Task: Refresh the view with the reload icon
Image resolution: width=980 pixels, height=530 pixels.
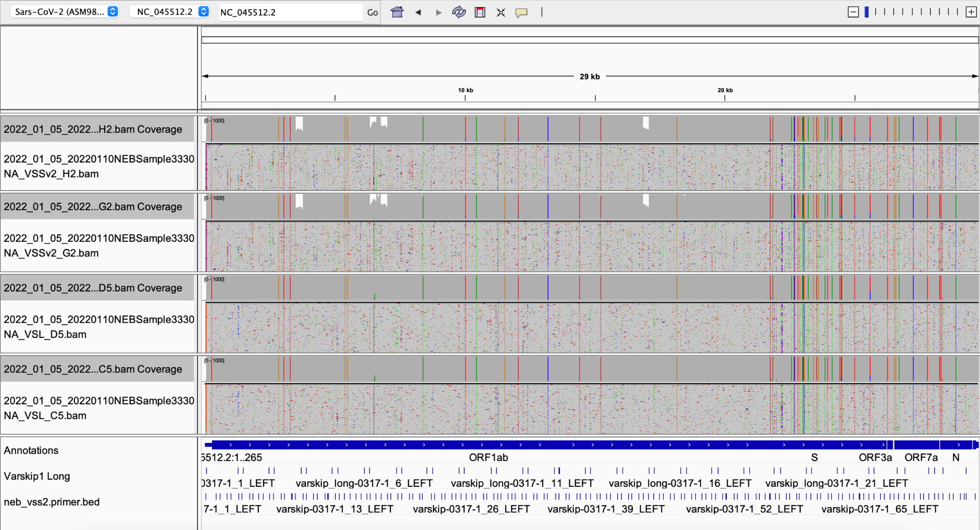Action: tap(459, 12)
